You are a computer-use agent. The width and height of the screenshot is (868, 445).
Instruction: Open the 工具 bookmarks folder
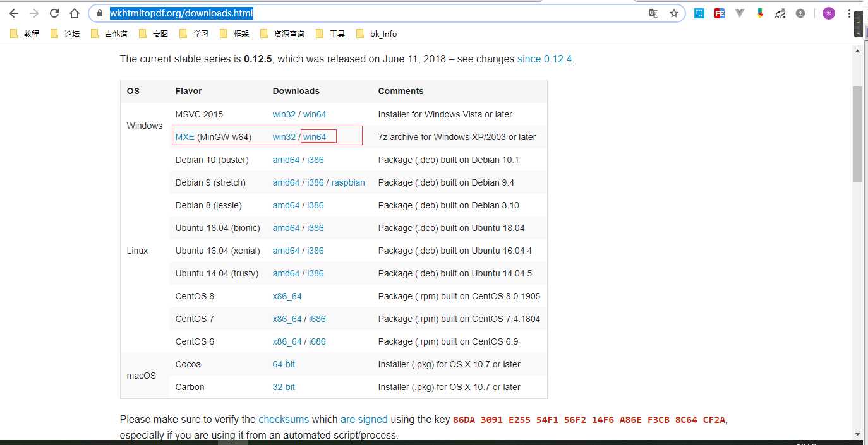(331, 33)
